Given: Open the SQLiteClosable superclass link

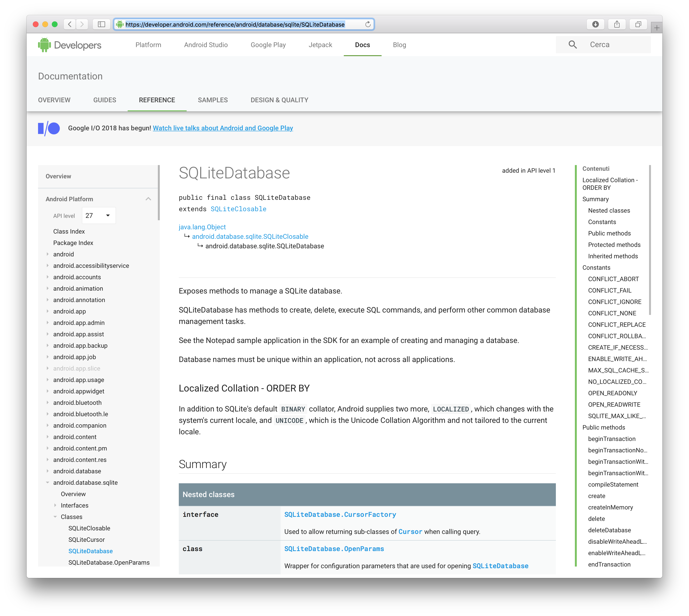Looking at the screenshot, I should 238,209.
